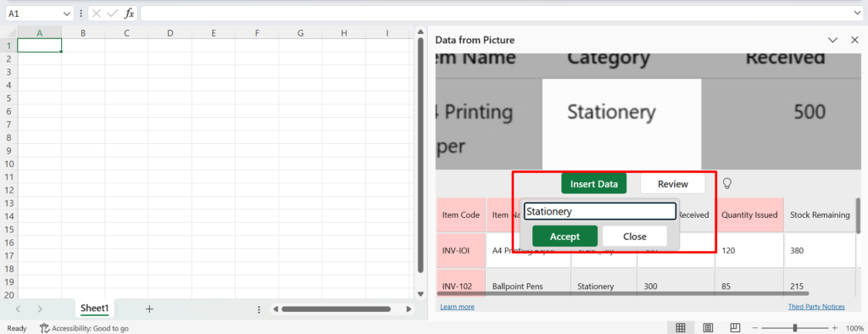Viewport: 868px width, 334px height.
Task: Click the Stock Remaining header cell
Action: (820, 215)
